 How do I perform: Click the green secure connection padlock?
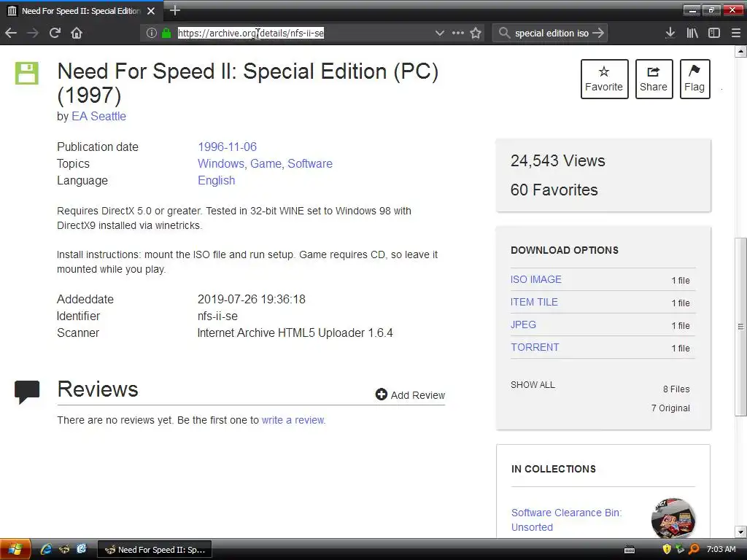[x=166, y=33]
